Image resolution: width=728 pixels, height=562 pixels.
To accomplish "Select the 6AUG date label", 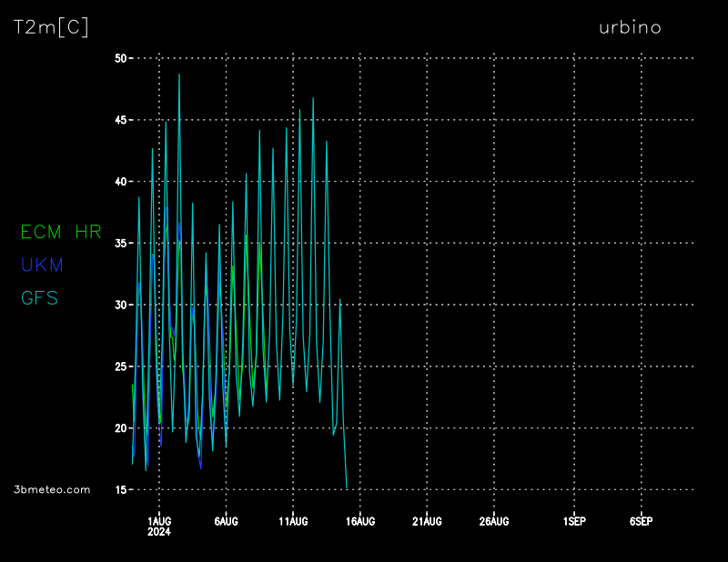I will pyautogui.click(x=226, y=521).
